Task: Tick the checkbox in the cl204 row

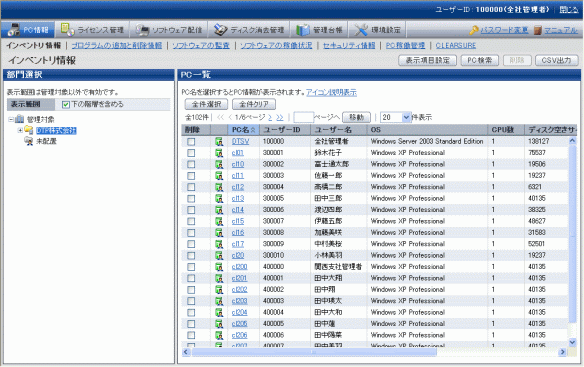Action: 191,312
